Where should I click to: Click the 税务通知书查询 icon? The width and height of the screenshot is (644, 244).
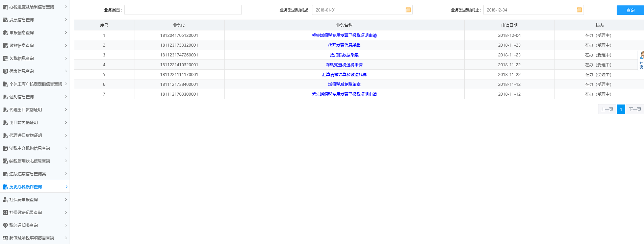click(5, 225)
